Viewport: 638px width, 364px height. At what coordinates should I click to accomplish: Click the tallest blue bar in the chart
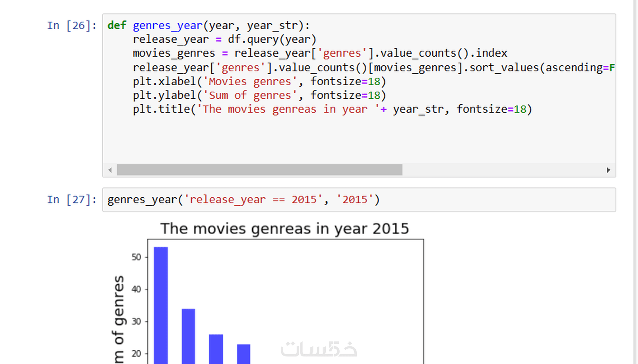pos(161,305)
